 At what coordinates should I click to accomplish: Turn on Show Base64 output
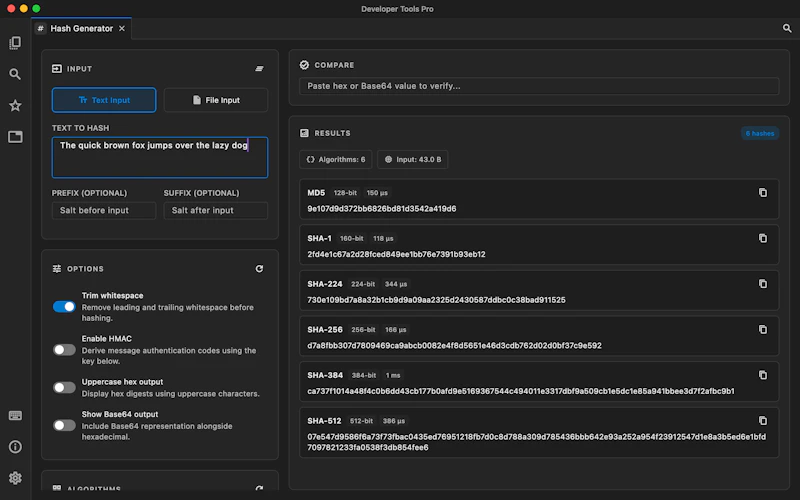pos(64,426)
